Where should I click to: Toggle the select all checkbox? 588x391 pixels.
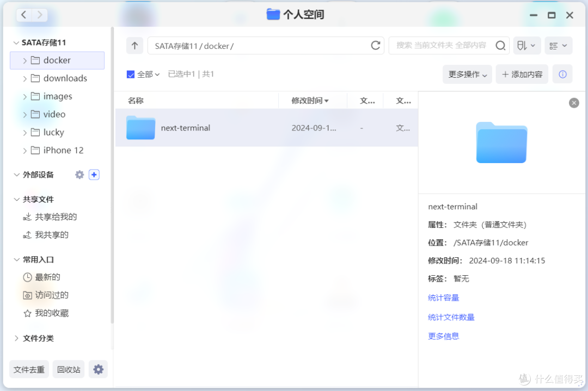pyautogui.click(x=131, y=75)
